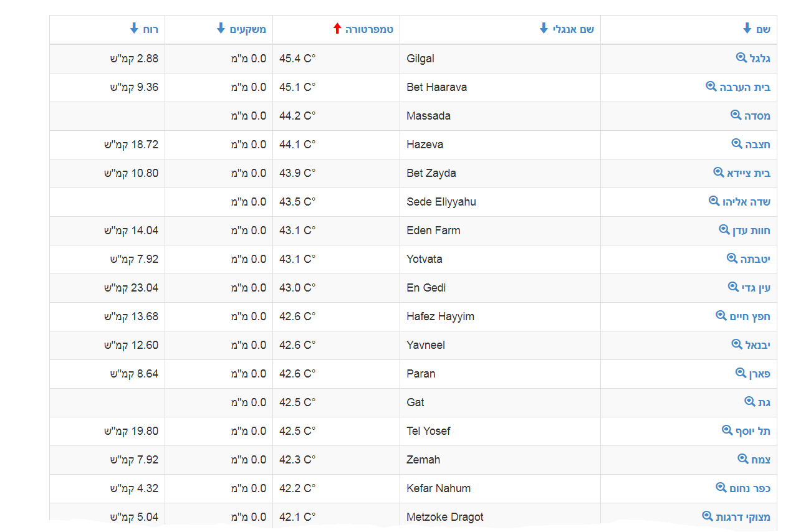Click the magnifier icon beside עין גדי

[x=734, y=287]
